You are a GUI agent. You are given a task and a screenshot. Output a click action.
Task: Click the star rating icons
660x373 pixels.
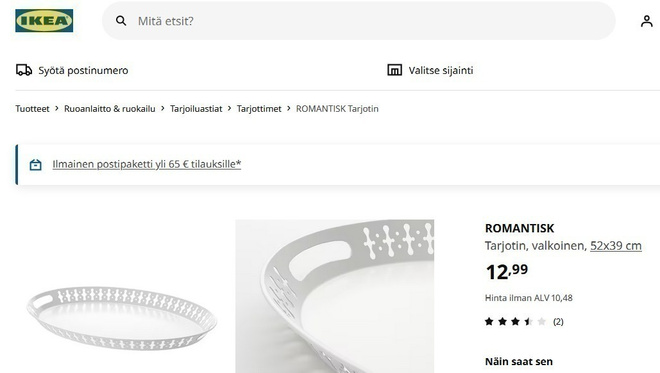515,322
